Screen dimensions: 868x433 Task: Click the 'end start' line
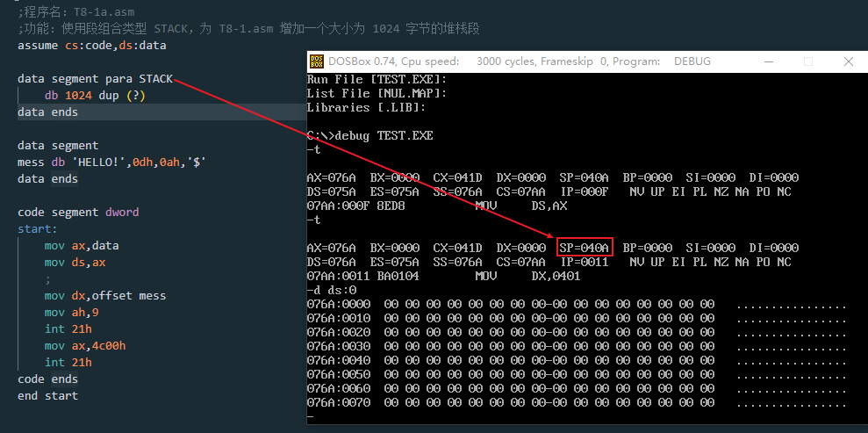[47, 395]
